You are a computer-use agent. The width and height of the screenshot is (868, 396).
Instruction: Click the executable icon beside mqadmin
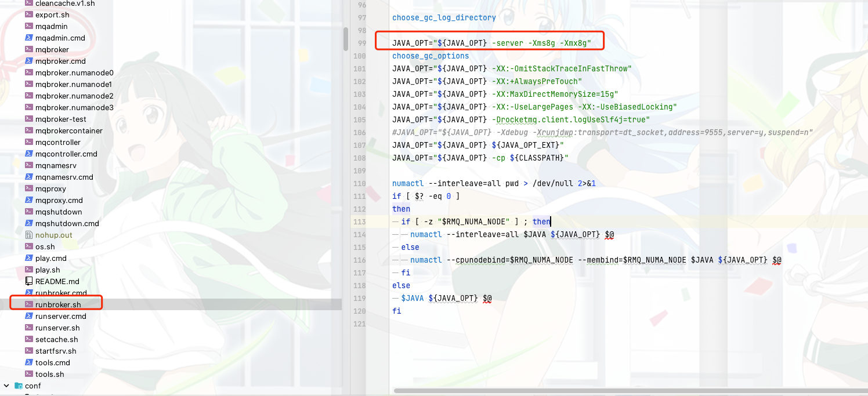click(x=28, y=26)
